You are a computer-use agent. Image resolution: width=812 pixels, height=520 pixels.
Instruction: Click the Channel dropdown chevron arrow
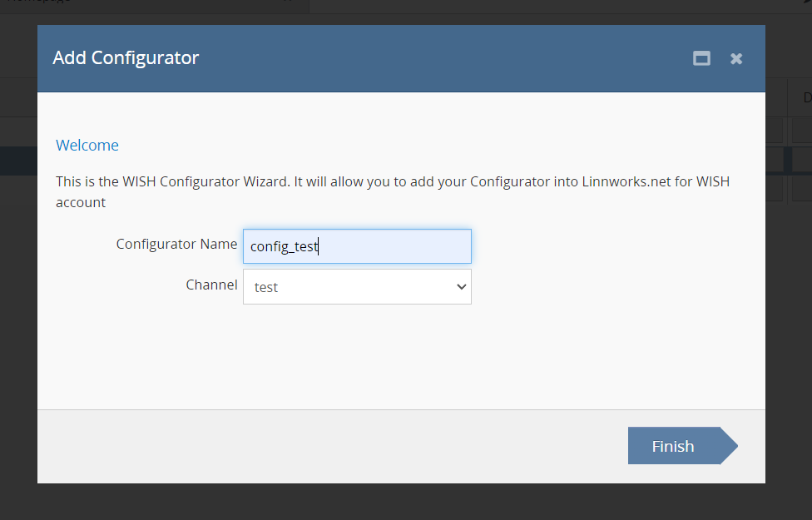point(462,286)
